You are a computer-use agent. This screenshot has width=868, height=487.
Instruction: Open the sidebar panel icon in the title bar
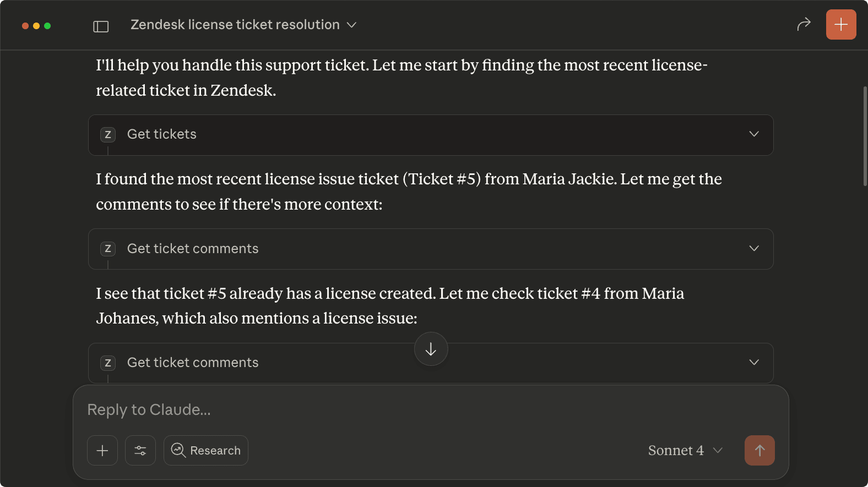pos(101,26)
